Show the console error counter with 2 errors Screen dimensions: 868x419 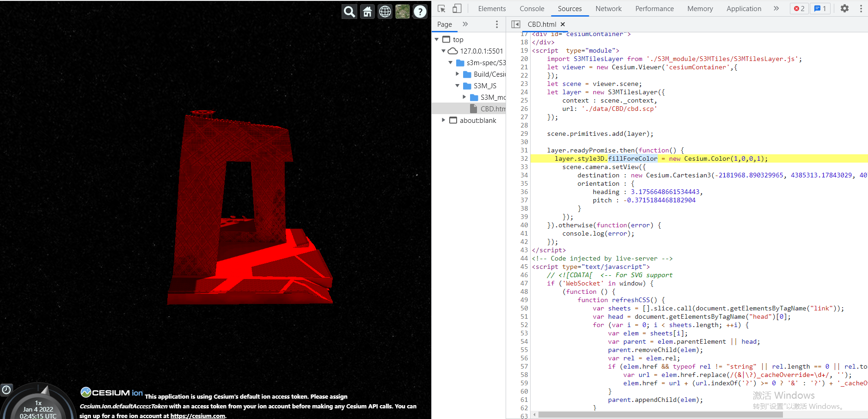coord(799,8)
